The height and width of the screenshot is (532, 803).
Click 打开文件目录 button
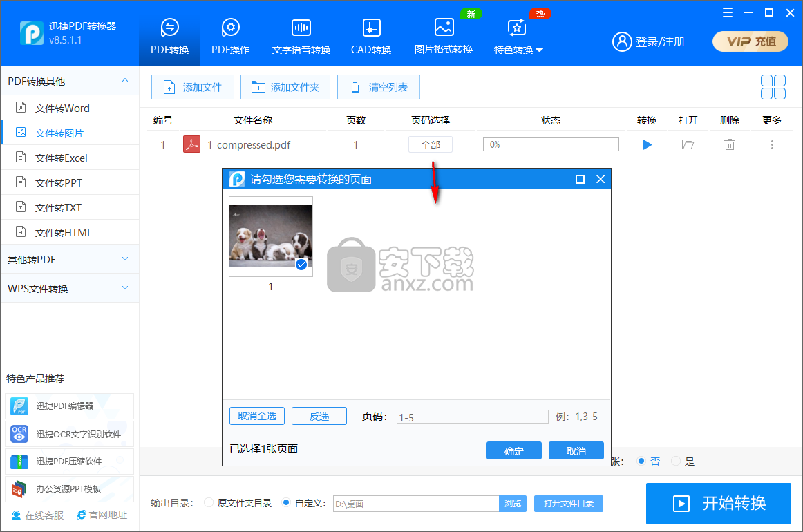click(569, 503)
